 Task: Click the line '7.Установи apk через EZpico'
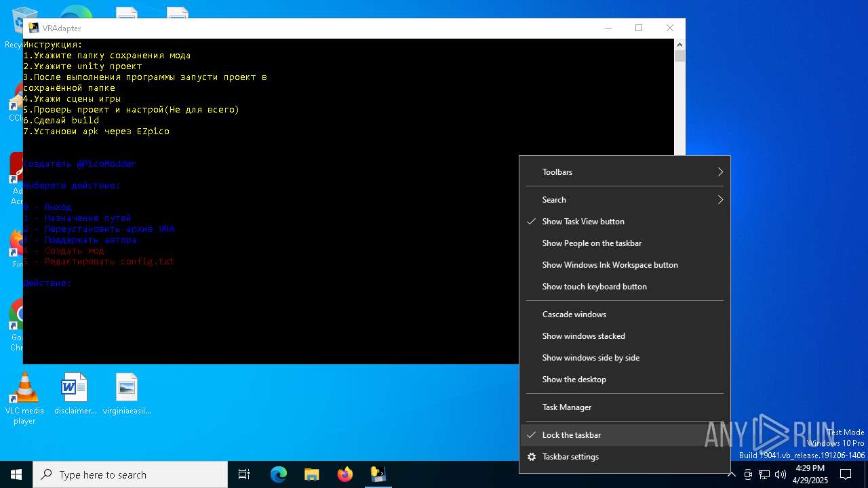[x=96, y=131]
